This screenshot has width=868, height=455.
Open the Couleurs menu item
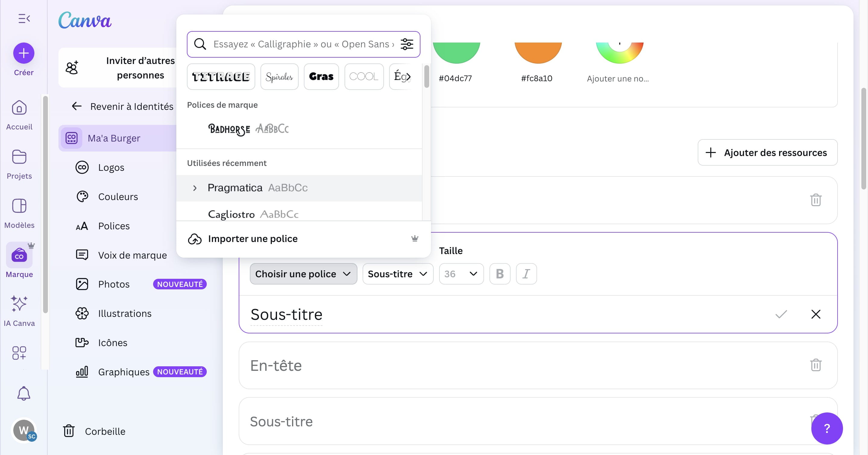point(118,197)
